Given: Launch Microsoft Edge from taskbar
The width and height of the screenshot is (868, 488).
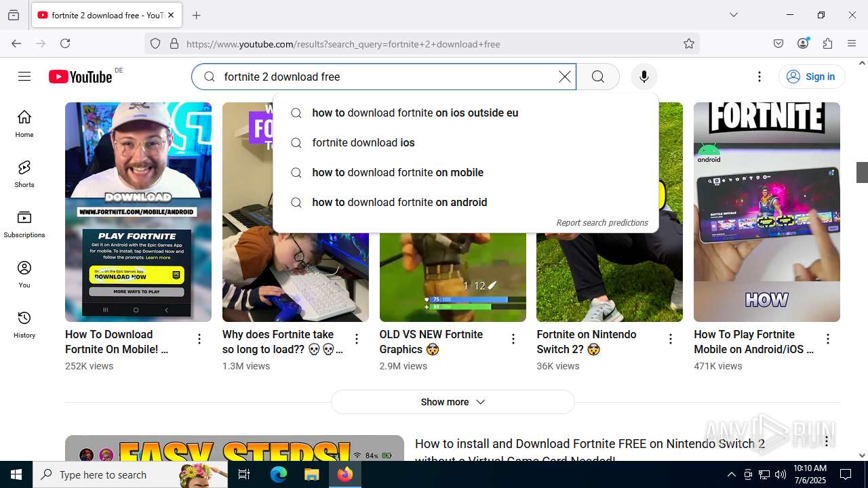Looking at the screenshot, I should pos(279,474).
